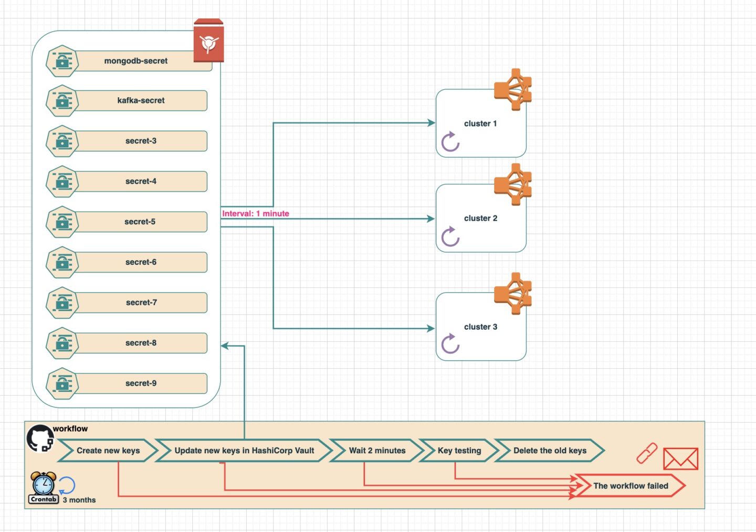The height and width of the screenshot is (532, 756).
Task: Select the secret-9 lock icon
Action: click(62, 384)
